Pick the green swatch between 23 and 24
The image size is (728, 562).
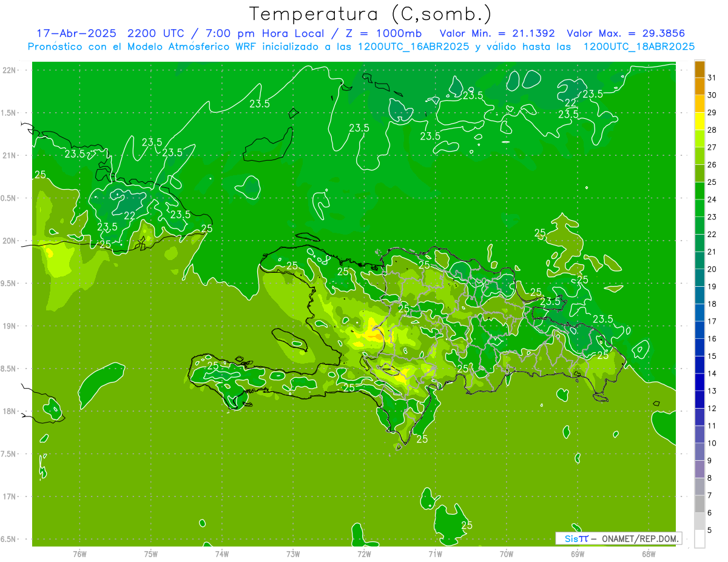click(699, 208)
